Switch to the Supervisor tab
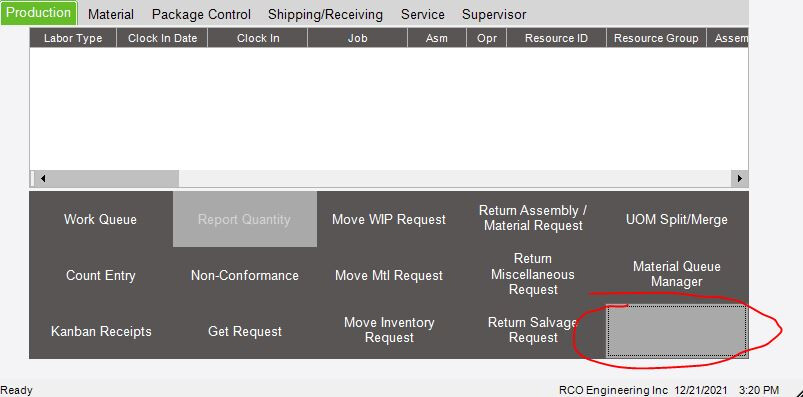The height and width of the screenshot is (397, 803). 494,14
